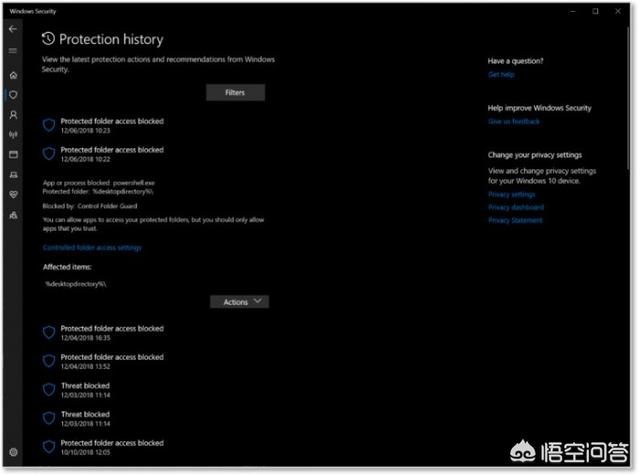Click shield icon of second Threat blocked entry

49,418
